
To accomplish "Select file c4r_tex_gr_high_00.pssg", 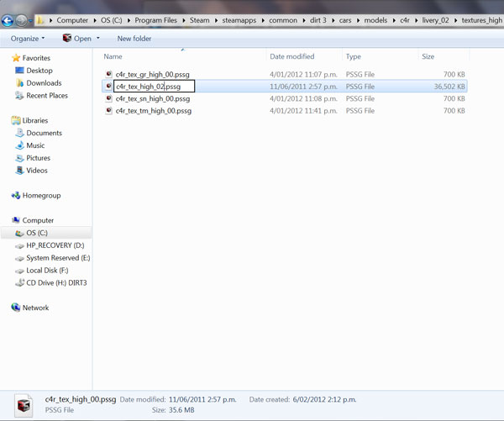I will click(x=153, y=74).
